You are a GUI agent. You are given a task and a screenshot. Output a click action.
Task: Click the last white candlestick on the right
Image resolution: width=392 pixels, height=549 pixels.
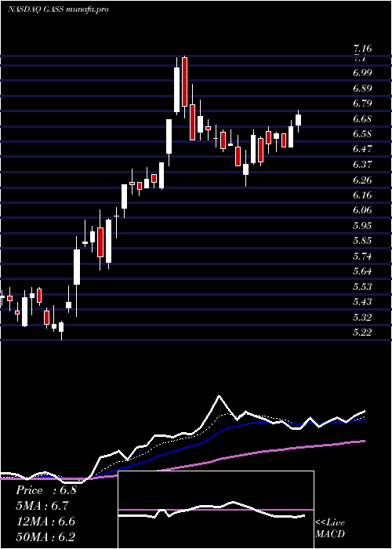298,120
